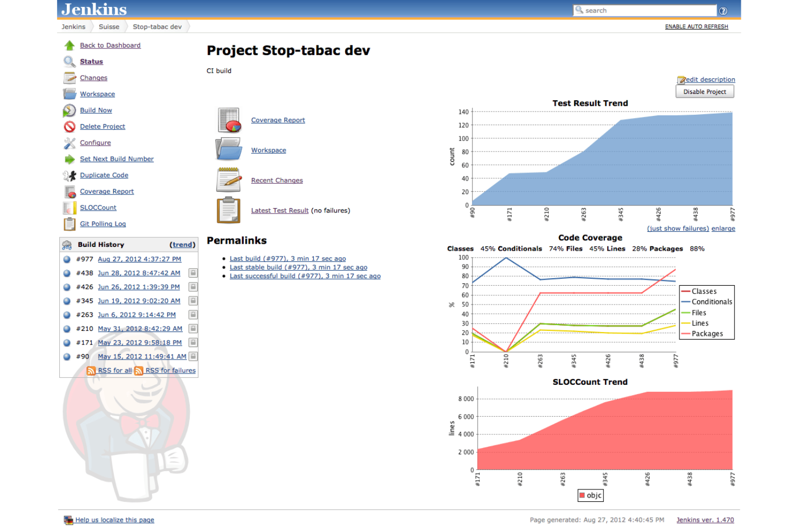Open Duplicate Code via its icon
The image size is (798, 532).
point(69,175)
